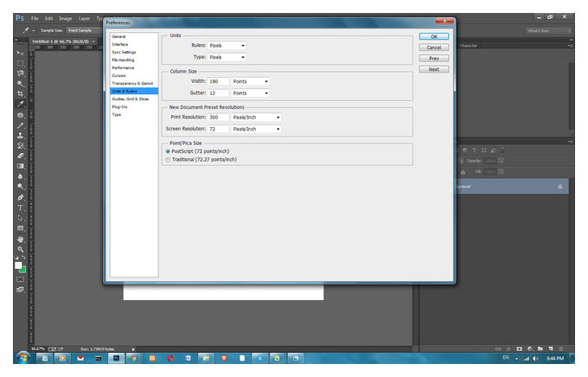The height and width of the screenshot is (377, 588).
Task: Select the Brush tool
Action: pos(20,125)
